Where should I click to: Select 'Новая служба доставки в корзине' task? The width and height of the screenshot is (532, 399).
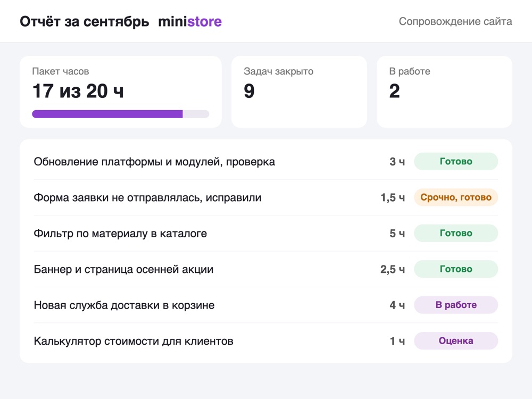click(x=265, y=305)
